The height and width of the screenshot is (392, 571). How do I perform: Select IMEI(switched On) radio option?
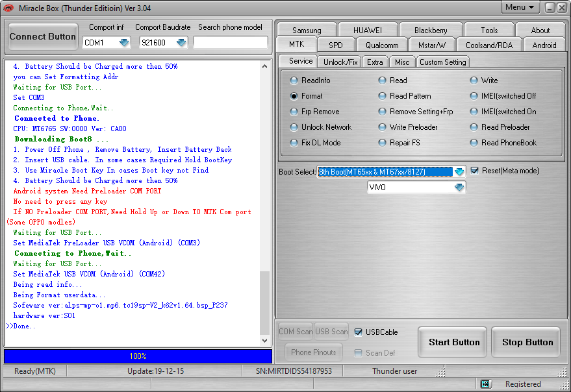point(503,112)
